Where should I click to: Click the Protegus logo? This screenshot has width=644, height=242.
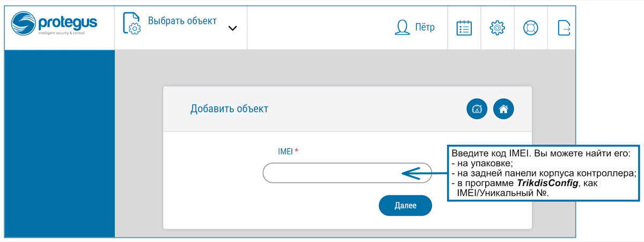[x=54, y=26]
